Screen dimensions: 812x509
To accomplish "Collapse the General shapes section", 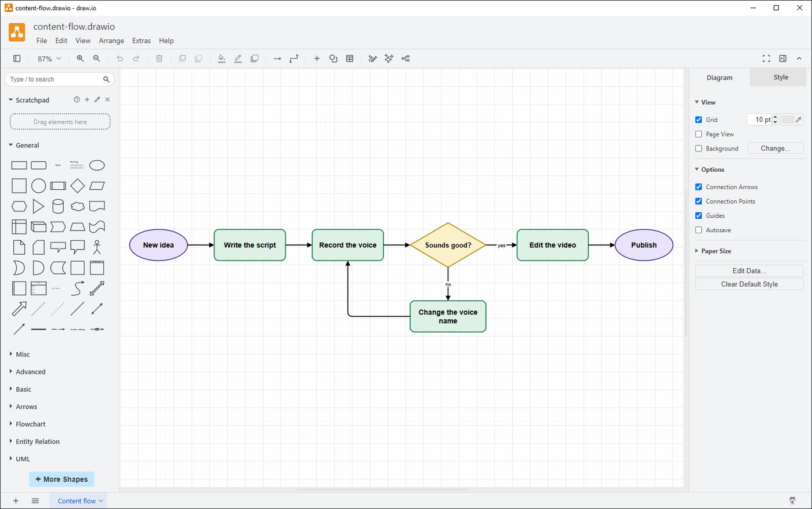I will tap(24, 145).
